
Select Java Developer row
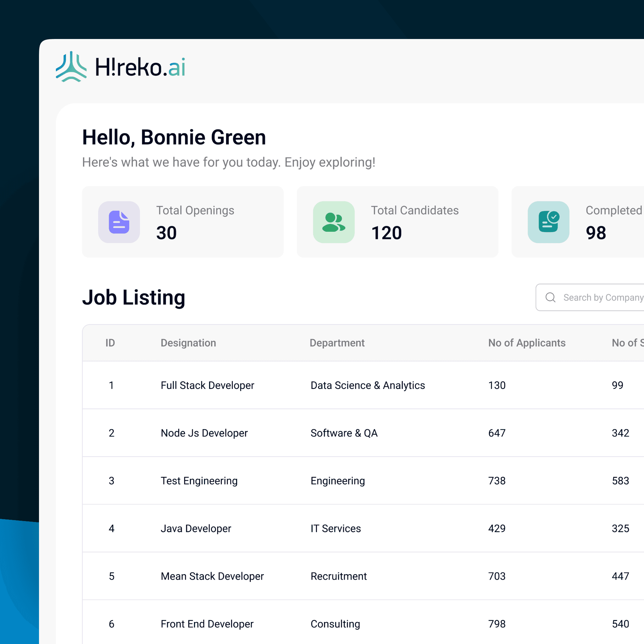point(363,528)
